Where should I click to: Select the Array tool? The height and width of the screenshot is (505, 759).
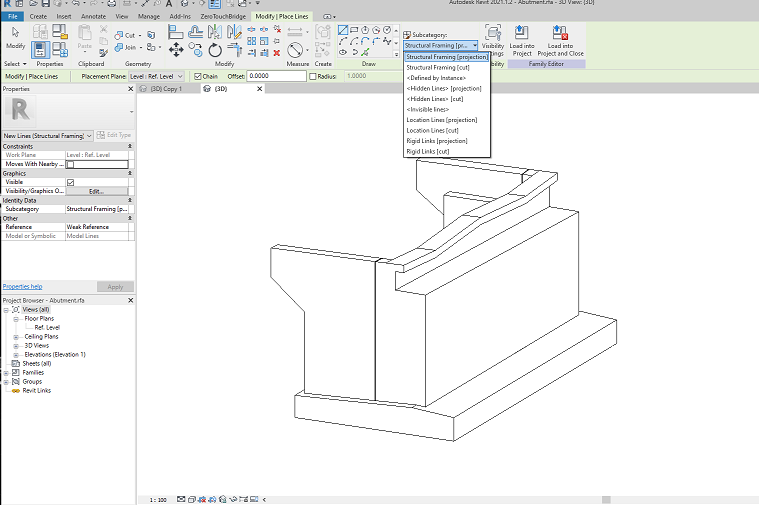[x=252, y=41]
